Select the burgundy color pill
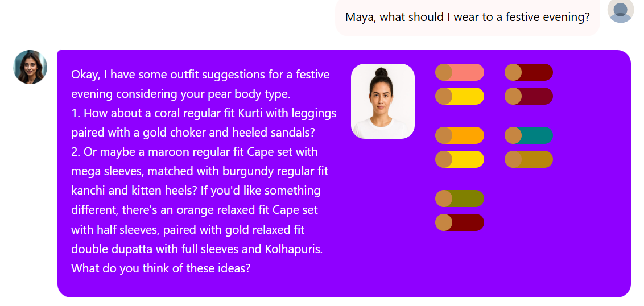Screen dimensions: 644x306 (x=529, y=96)
